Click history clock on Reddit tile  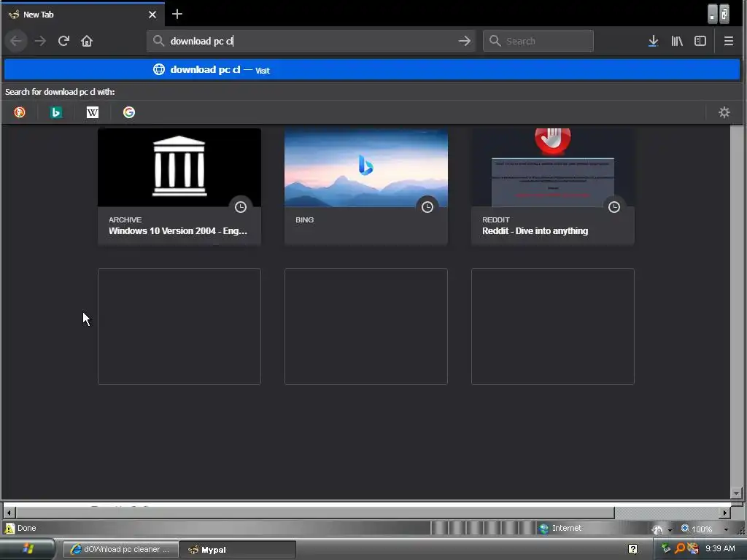614,207
